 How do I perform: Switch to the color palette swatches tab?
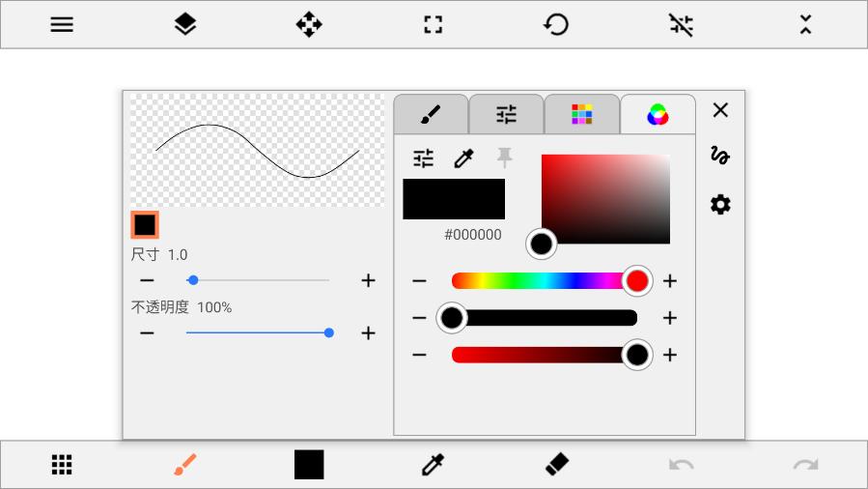(x=581, y=115)
